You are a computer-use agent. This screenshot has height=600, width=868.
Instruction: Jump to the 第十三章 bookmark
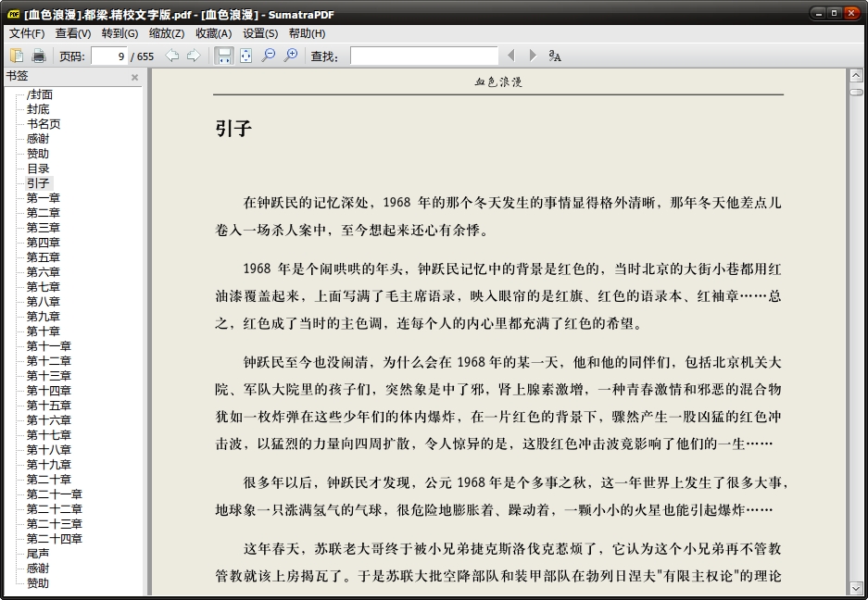coord(49,376)
